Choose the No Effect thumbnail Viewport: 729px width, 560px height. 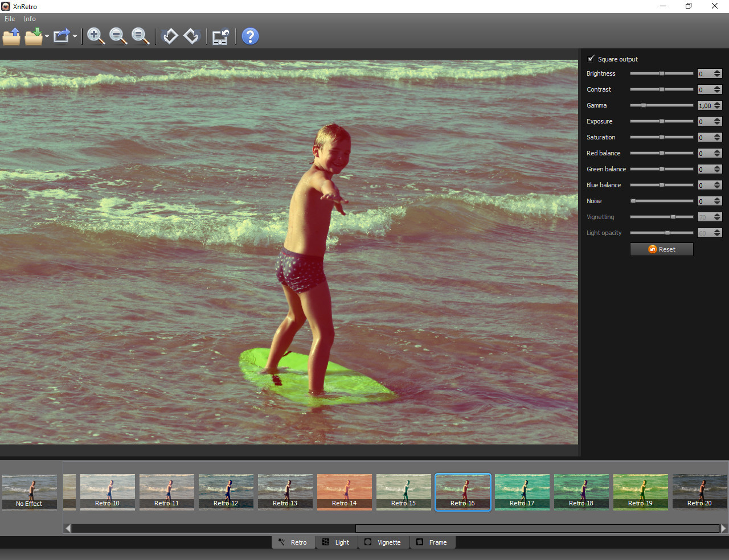click(30, 492)
